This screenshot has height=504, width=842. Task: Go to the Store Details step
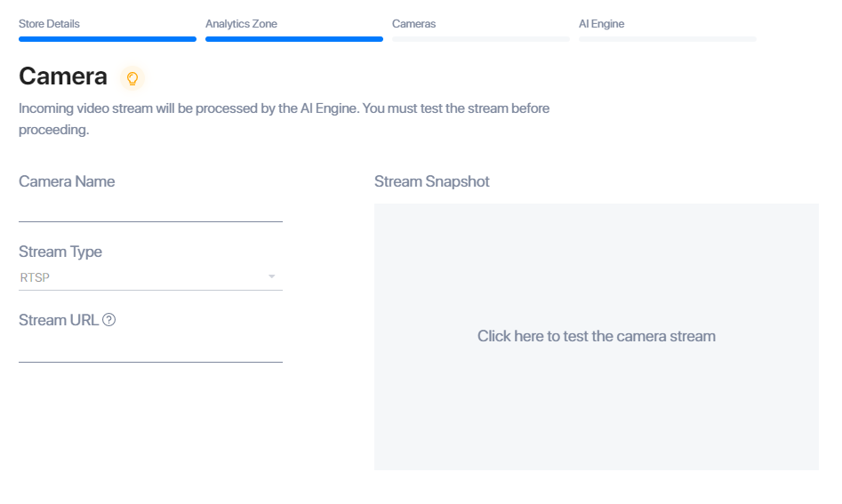point(49,24)
